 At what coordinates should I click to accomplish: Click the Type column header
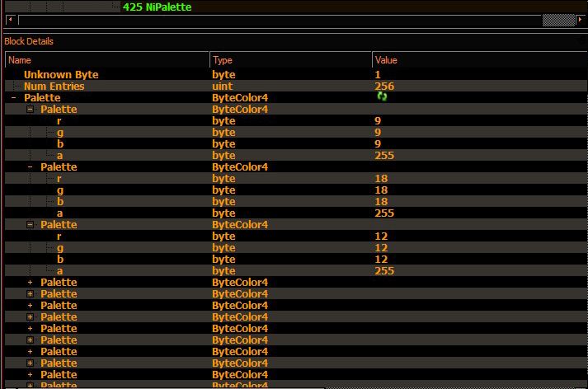pos(290,60)
